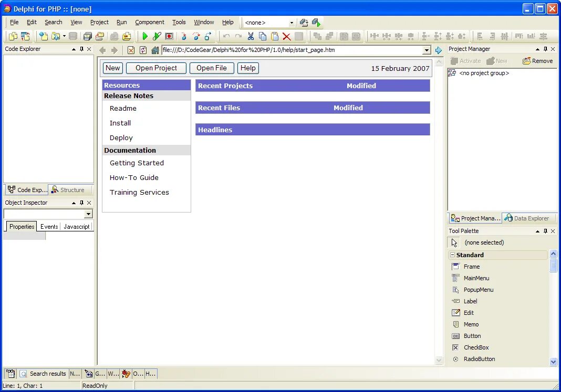Switch to the Javascript tab
The image size is (561, 392).
(77, 227)
